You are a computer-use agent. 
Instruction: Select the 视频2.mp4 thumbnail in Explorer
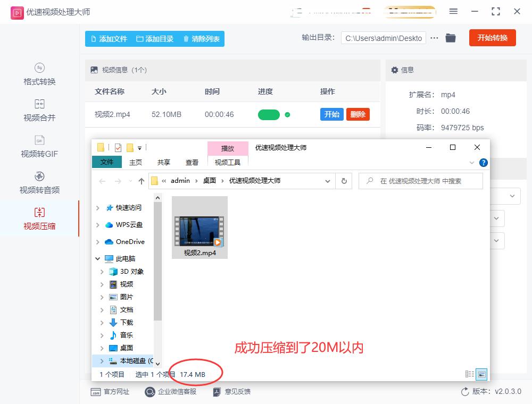click(199, 227)
